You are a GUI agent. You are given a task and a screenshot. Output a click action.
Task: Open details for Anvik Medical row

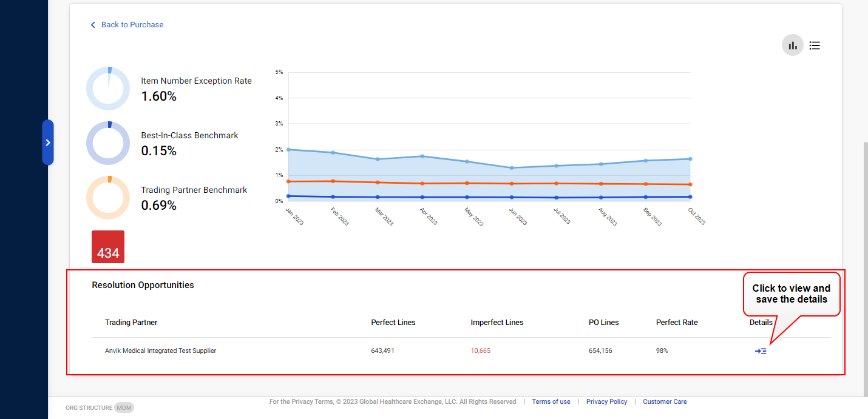click(x=761, y=351)
